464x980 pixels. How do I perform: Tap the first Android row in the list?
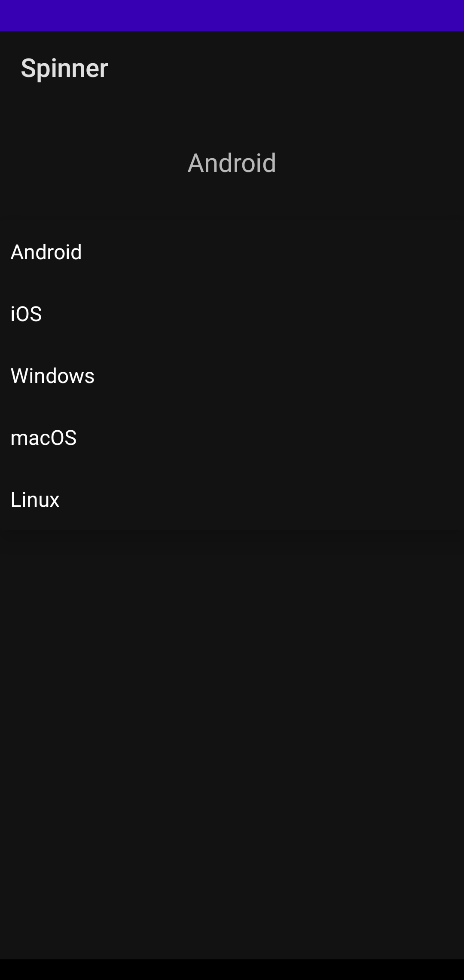point(232,252)
